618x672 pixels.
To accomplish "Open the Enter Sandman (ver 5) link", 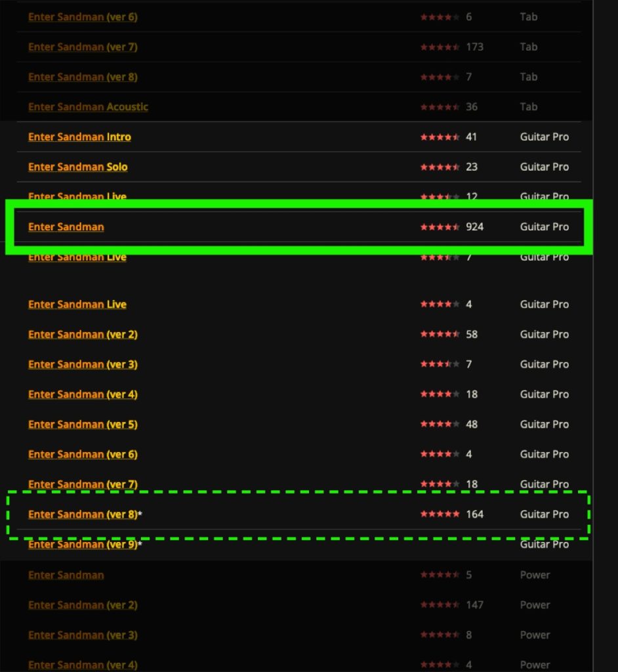I will [83, 425].
